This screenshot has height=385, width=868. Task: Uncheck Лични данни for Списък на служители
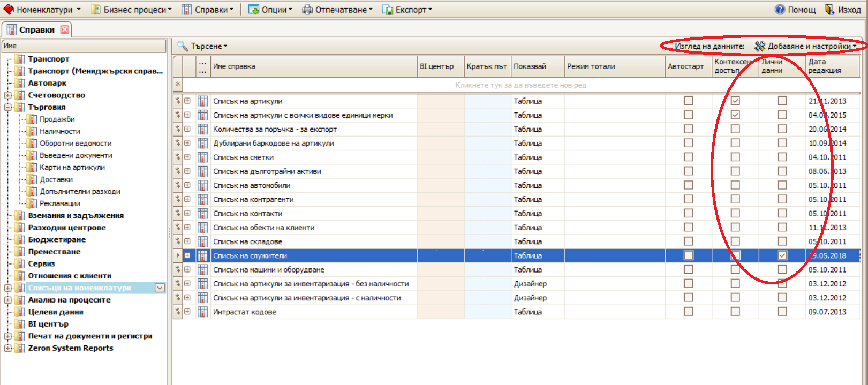(x=782, y=255)
